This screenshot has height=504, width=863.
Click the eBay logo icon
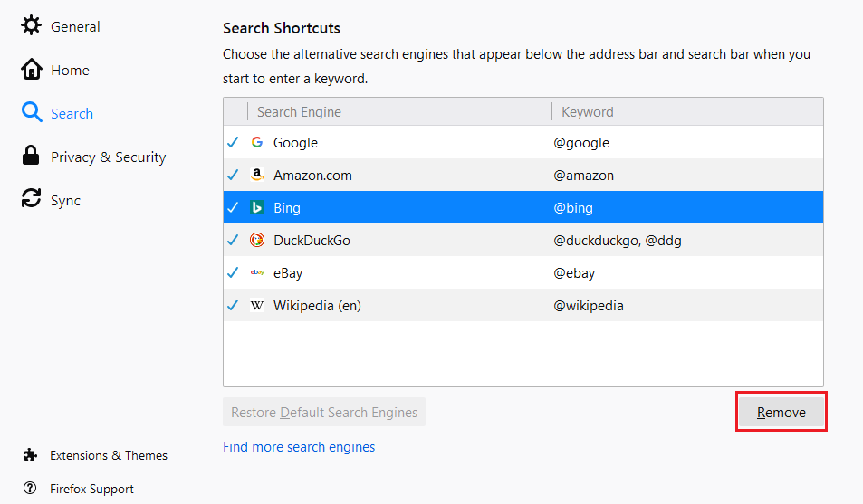click(x=257, y=272)
